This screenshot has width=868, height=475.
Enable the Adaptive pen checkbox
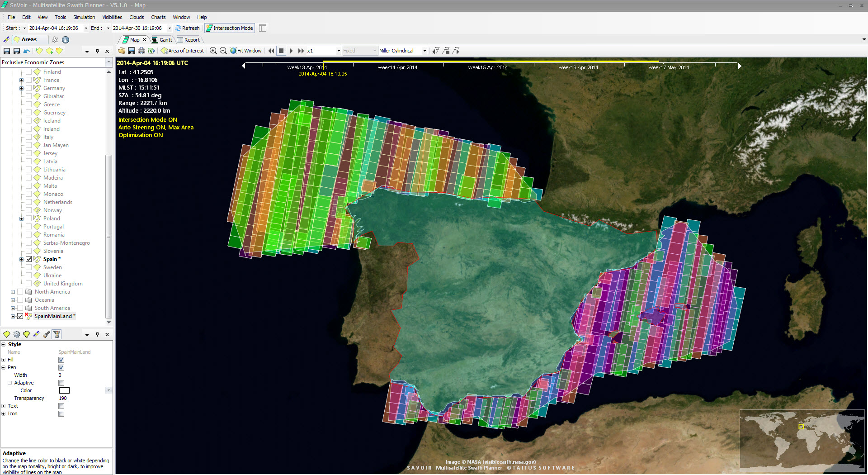coord(61,383)
